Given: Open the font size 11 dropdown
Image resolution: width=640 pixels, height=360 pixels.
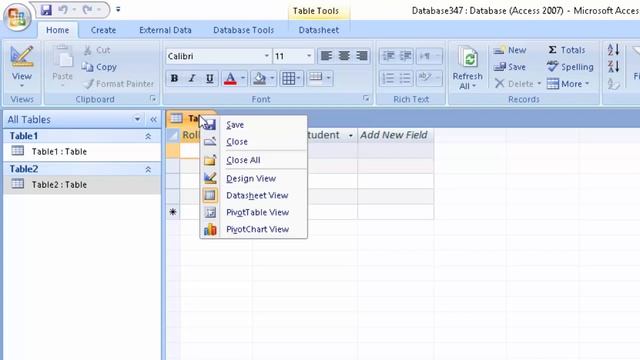Looking at the screenshot, I should [309, 56].
